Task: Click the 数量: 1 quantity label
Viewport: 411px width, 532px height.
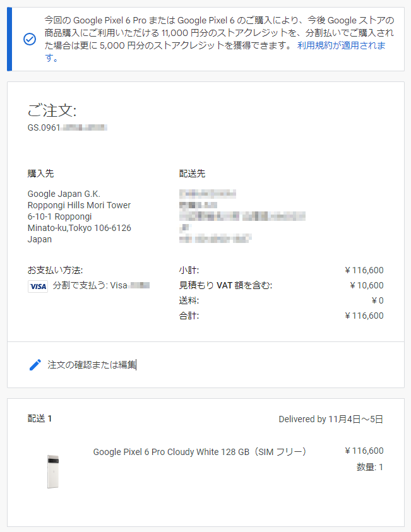Action: point(370,467)
